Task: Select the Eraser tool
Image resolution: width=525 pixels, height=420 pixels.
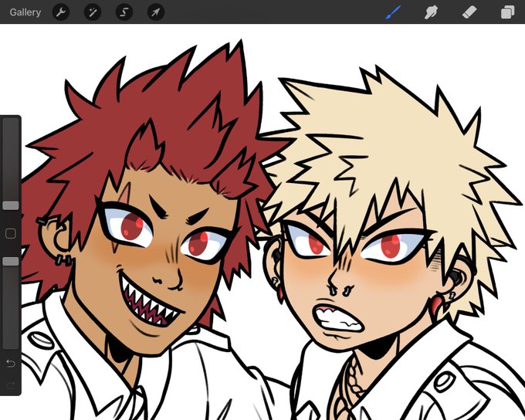Action: (469, 12)
